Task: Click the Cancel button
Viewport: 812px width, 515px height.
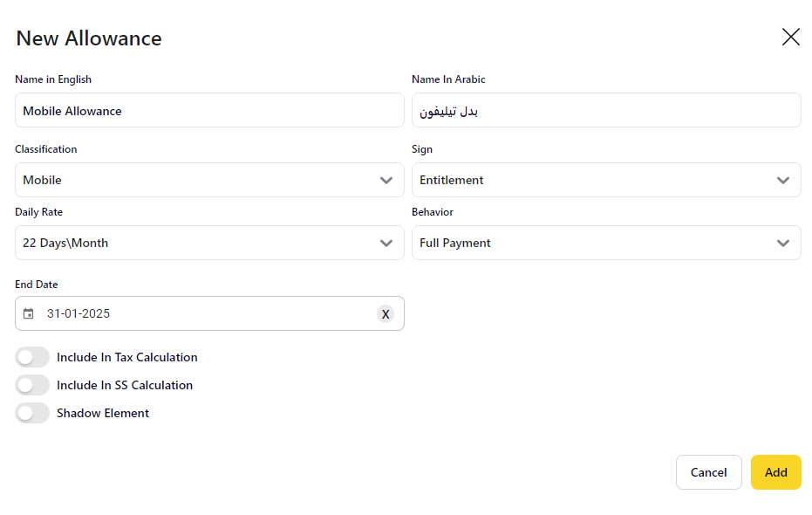Action: (x=708, y=472)
